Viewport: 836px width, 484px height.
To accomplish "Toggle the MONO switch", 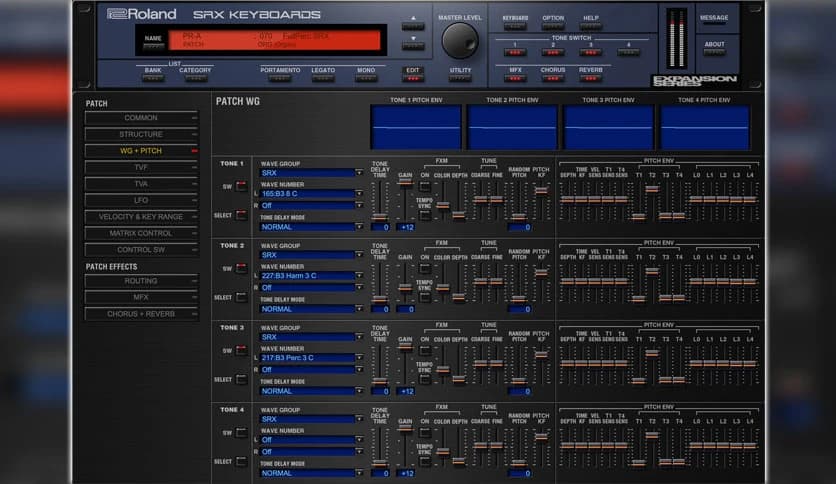I will (x=366, y=78).
